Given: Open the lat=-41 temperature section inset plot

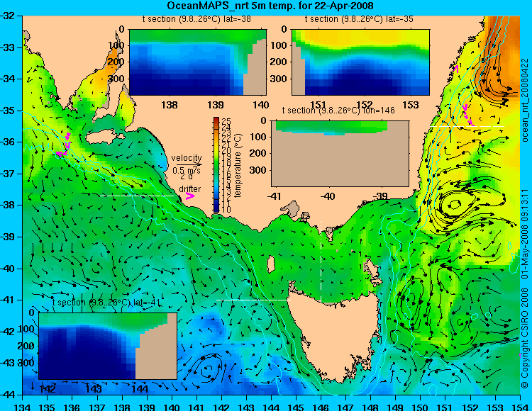Looking at the screenshot, I should 108,346.
